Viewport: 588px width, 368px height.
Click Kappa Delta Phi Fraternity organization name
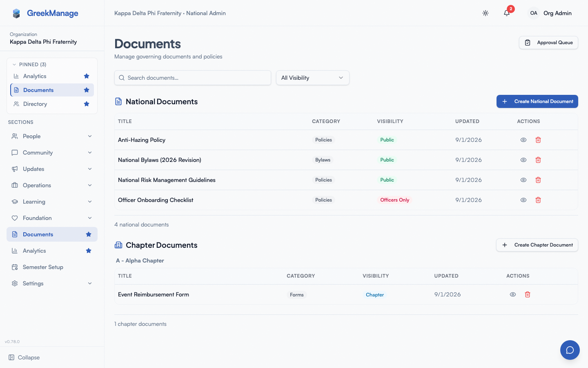(x=43, y=42)
